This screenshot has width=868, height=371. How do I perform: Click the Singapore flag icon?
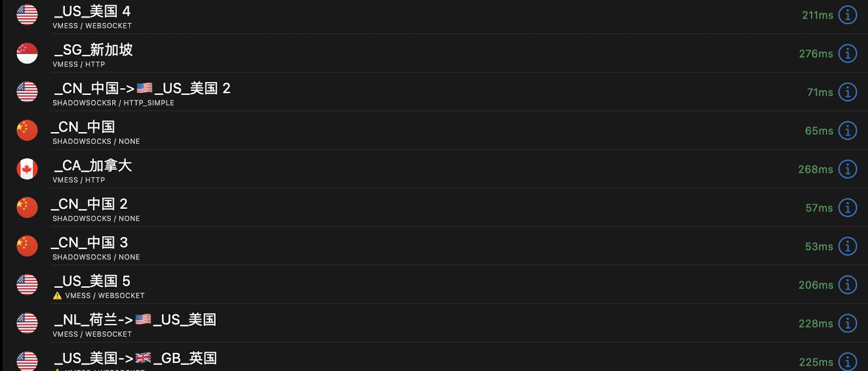point(27,53)
